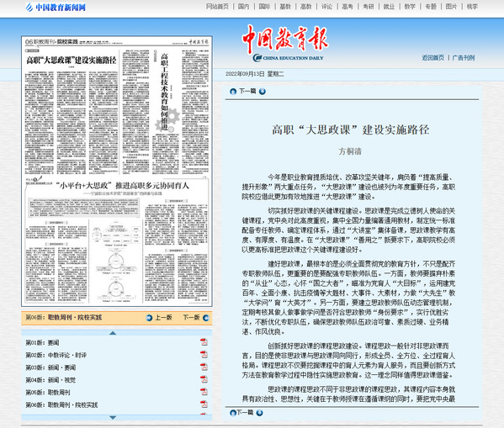Select page list row 第05版：职教周刊

[48, 393]
